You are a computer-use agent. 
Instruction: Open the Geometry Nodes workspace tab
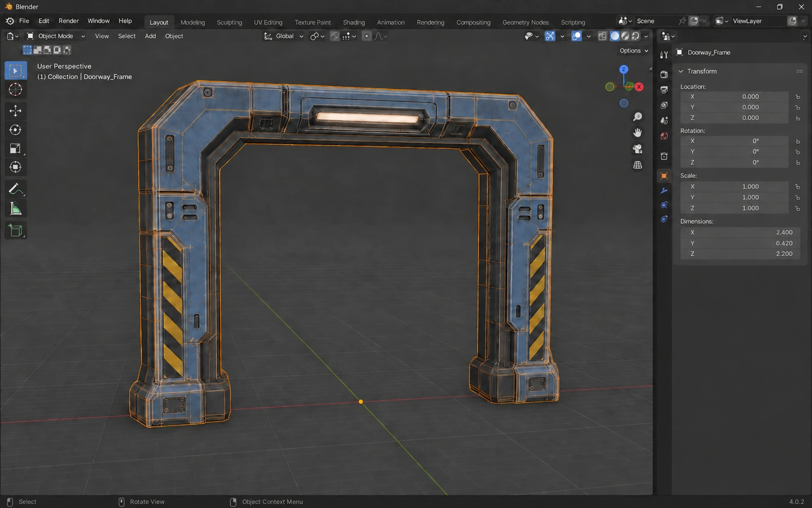click(525, 23)
